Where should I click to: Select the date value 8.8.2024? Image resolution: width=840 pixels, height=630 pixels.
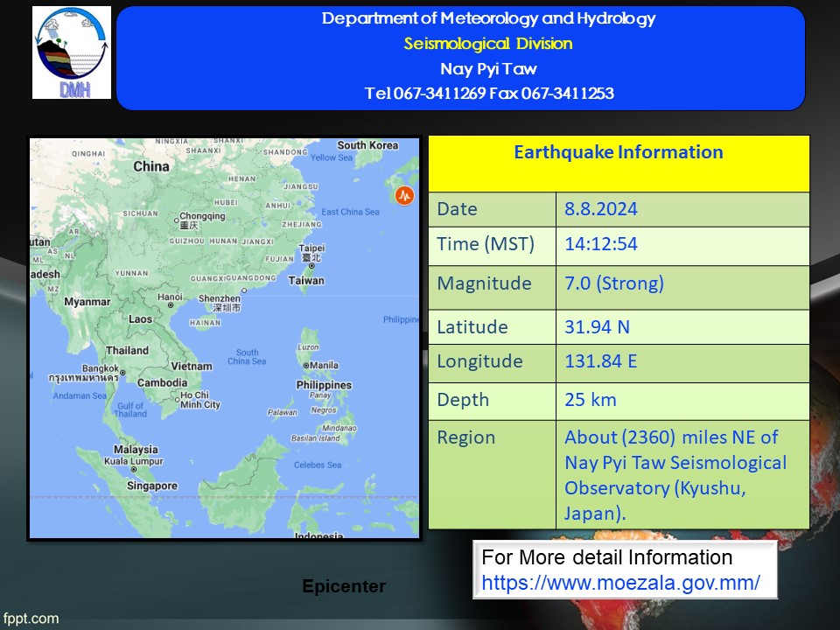[601, 209]
